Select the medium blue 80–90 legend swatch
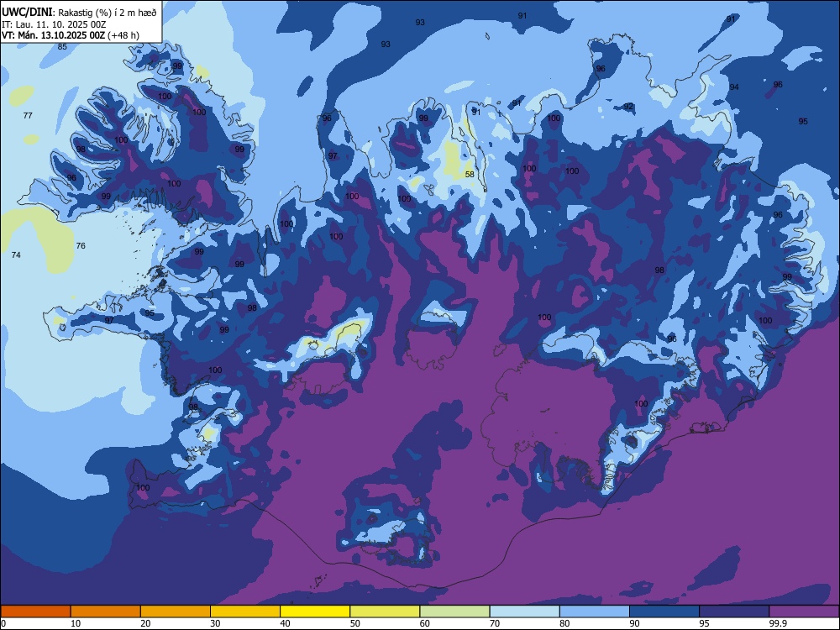This screenshot has width=840, height=630. coord(595,612)
